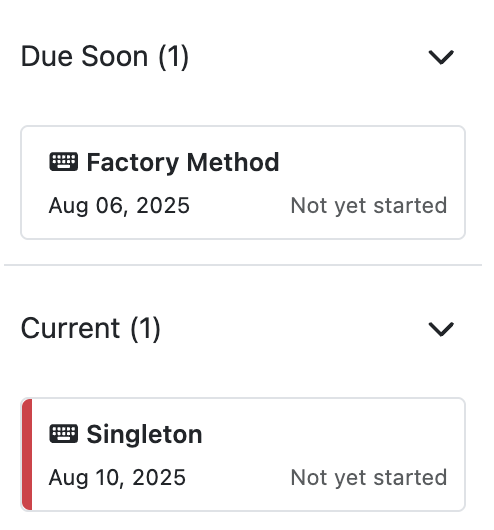This screenshot has width=494, height=530.
Task: Select the Singleton card body
Action: (x=243, y=454)
